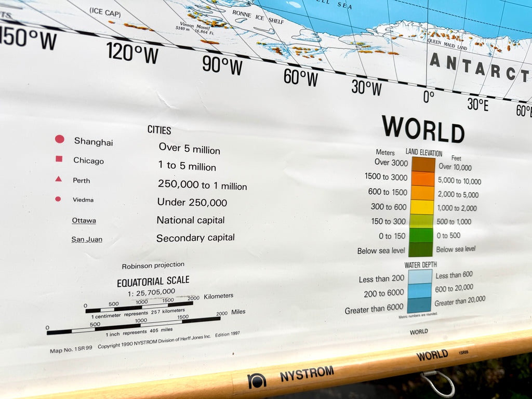Click the National capital text
Image resolution: width=532 pixels, height=399 pixels.
point(191,220)
